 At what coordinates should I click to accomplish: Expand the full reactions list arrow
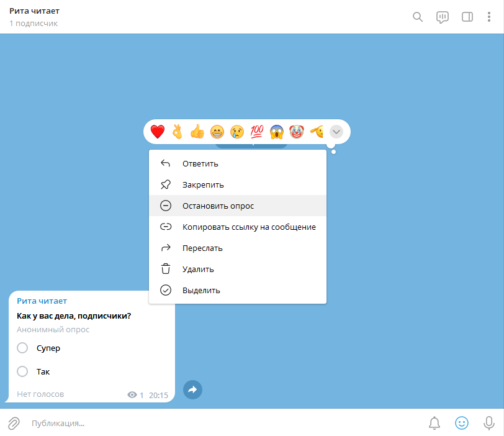tap(336, 132)
